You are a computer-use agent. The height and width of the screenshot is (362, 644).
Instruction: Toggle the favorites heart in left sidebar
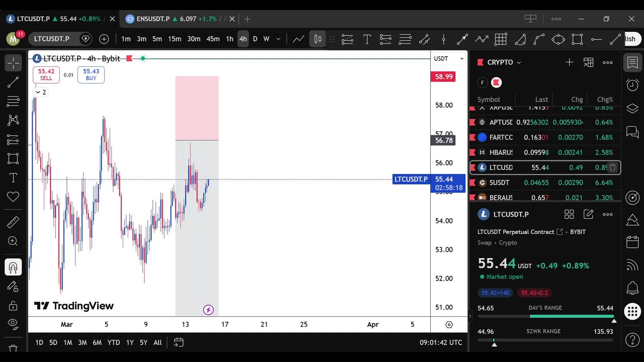[14, 197]
